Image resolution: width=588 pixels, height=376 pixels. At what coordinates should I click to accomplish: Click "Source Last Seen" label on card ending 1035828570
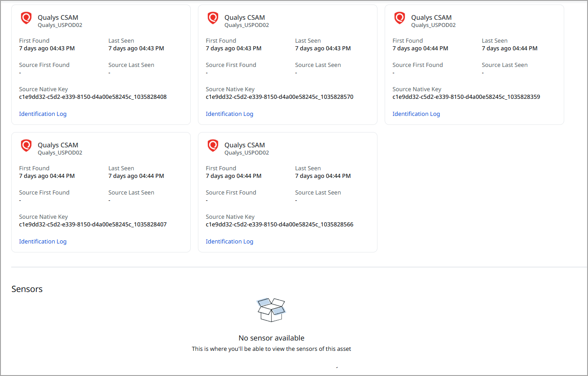pos(318,65)
